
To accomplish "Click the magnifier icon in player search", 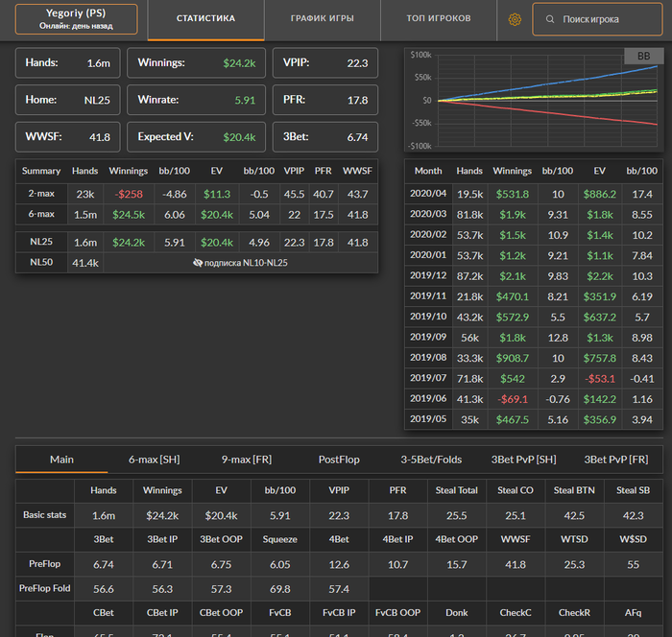I will click(x=550, y=19).
